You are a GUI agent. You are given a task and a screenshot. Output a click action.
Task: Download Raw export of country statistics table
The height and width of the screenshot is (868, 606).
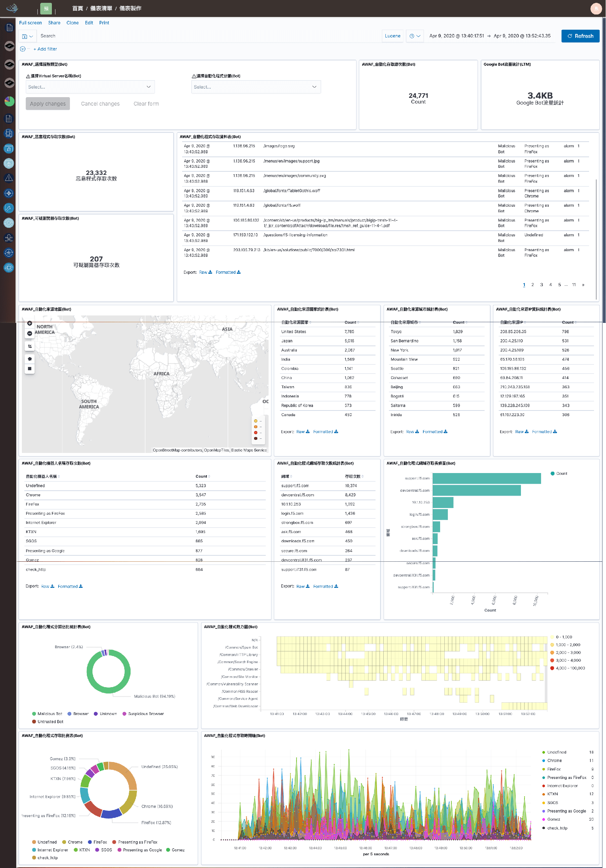[x=302, y=432]
